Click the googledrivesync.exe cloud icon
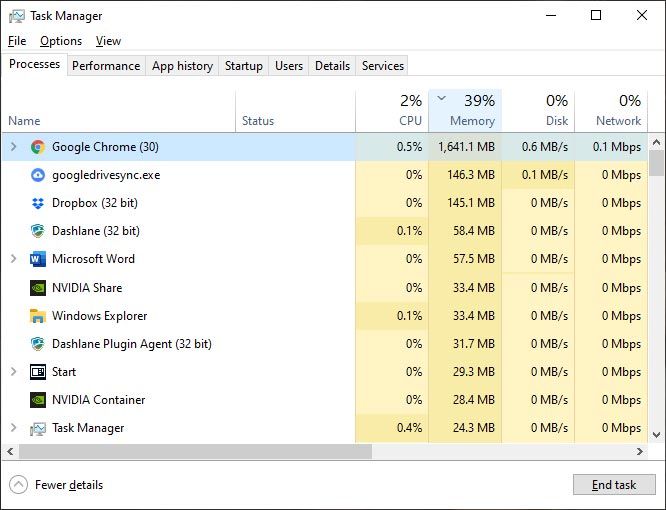 coord(38,175)
